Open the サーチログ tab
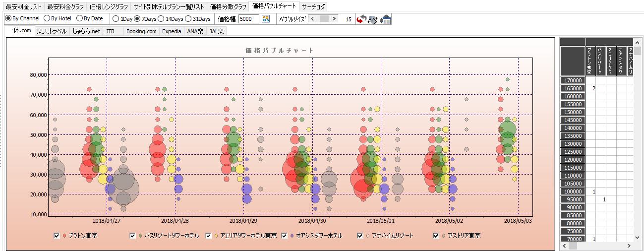 [313, 6]
